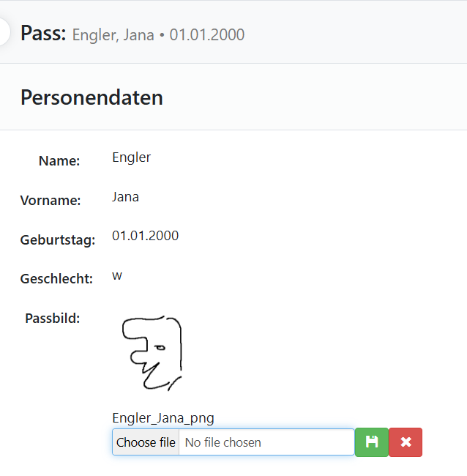Click the 'Vorname:' field label

50,201
